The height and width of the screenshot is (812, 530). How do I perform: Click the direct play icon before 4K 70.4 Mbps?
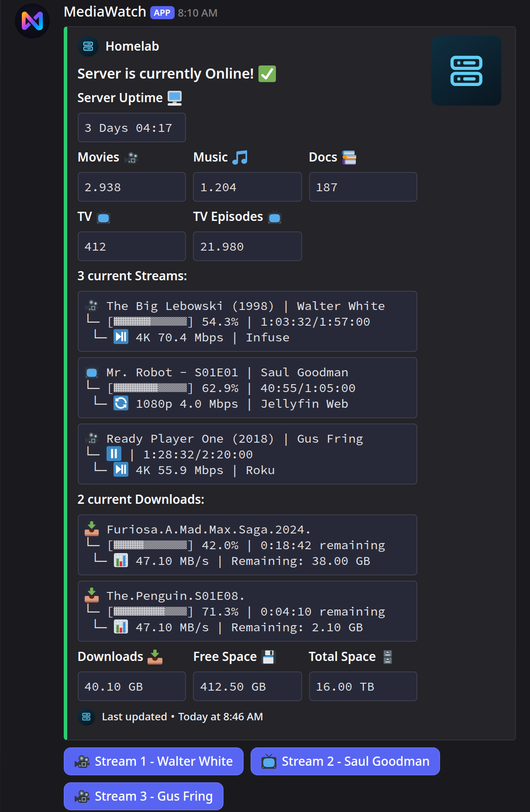(121, 337)
